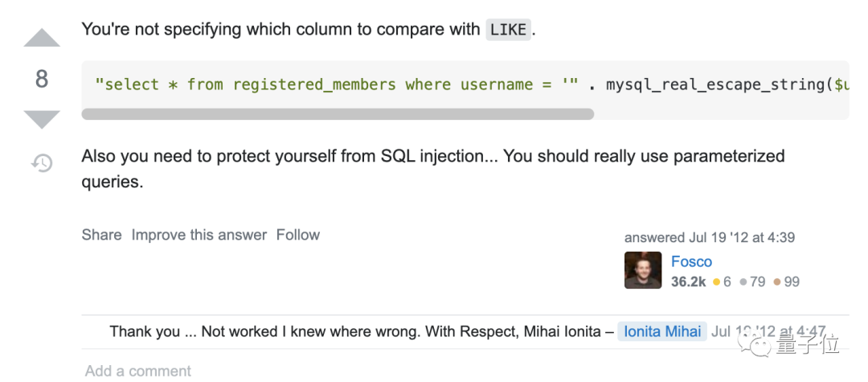Click the 36.2k reputation score

[688, 281]
